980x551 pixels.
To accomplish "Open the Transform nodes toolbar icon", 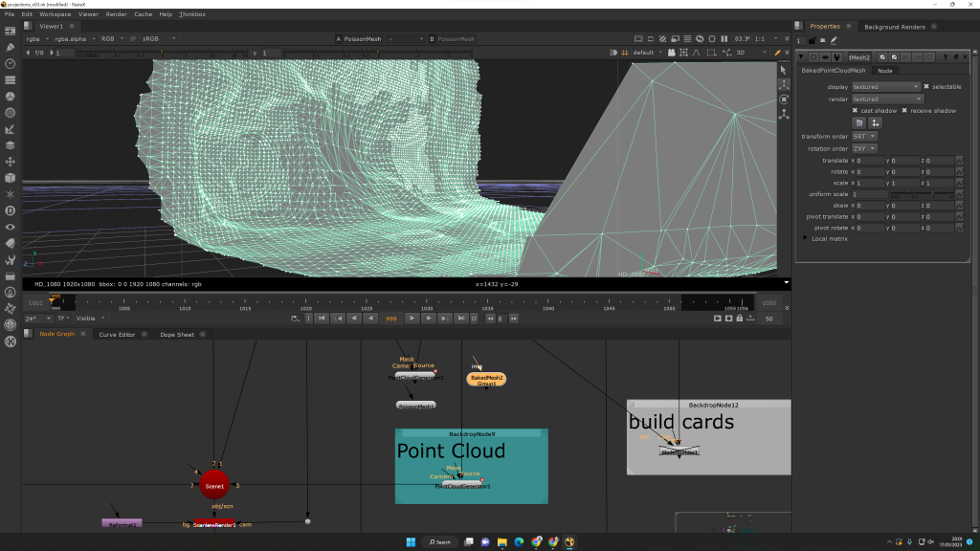I will point(10,161).
